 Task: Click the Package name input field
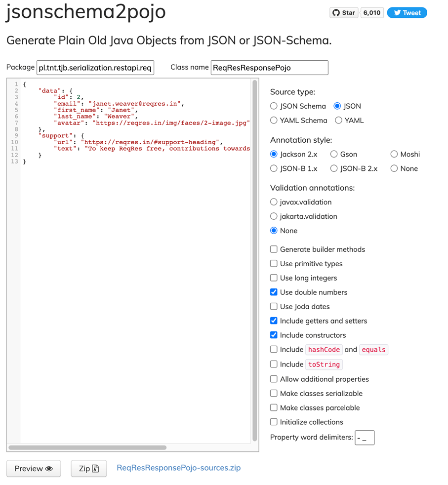[95, 68]
